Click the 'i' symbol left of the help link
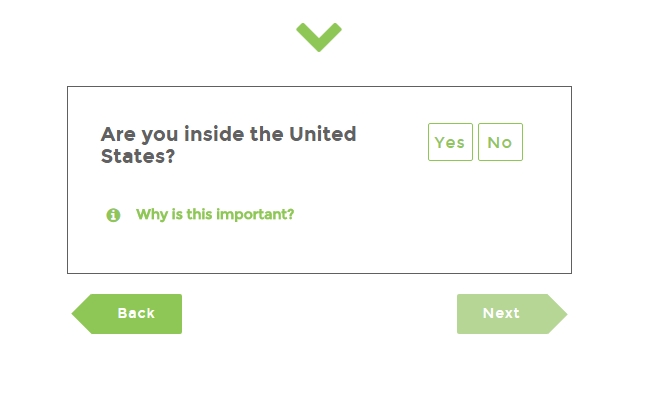This screenshot has height=393, width=659. 113,215
